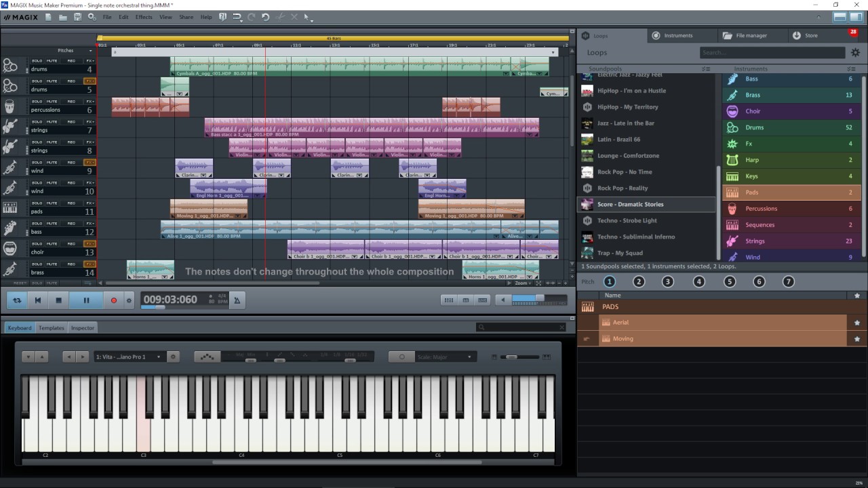
Task: Open FX dropdown on strings track 8
Action: (90, 142)
